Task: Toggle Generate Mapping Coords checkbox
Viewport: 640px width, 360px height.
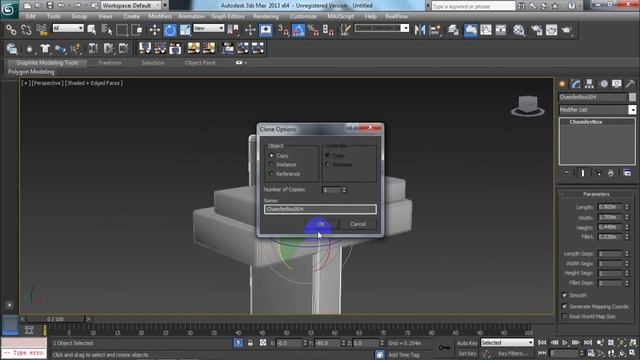Action: [564, 306]
